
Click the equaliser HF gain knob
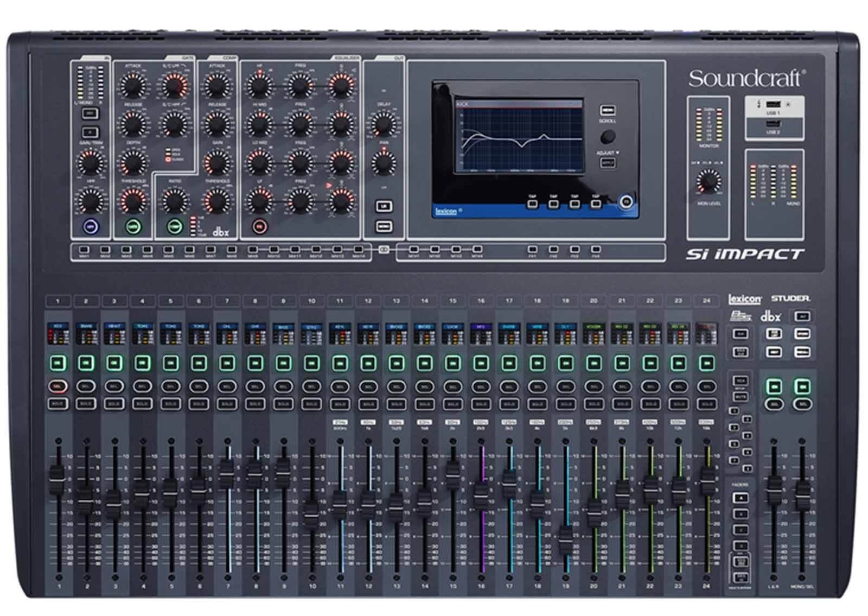[x=259, y=86]
